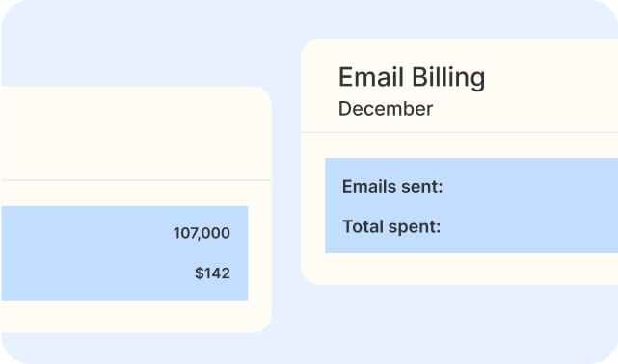618x364 pixels.
Task: Click the Emails sent: label
Action: pyautogui.click(x=392, y=186)
